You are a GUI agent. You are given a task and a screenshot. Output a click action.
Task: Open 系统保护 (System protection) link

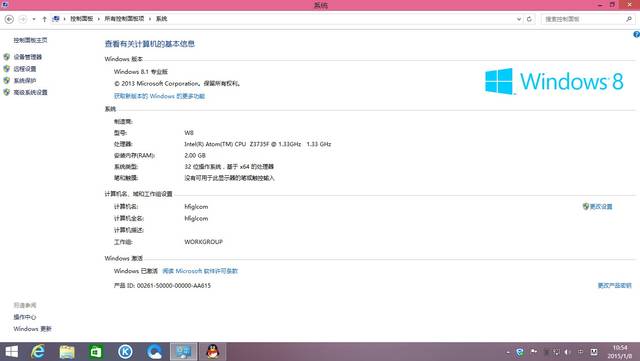(25, 80)
